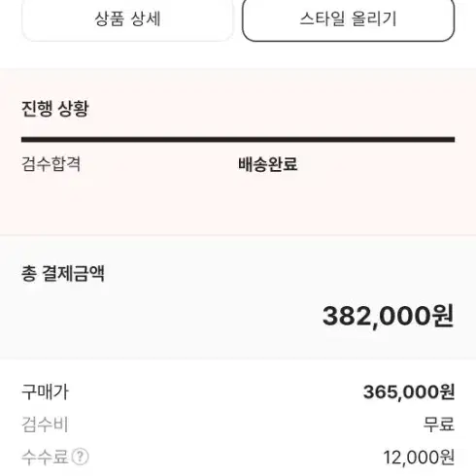The width and height of the screenshot is (476, 476).
Task: Click the 382,000원 total amount
Action: pos(388,316)
